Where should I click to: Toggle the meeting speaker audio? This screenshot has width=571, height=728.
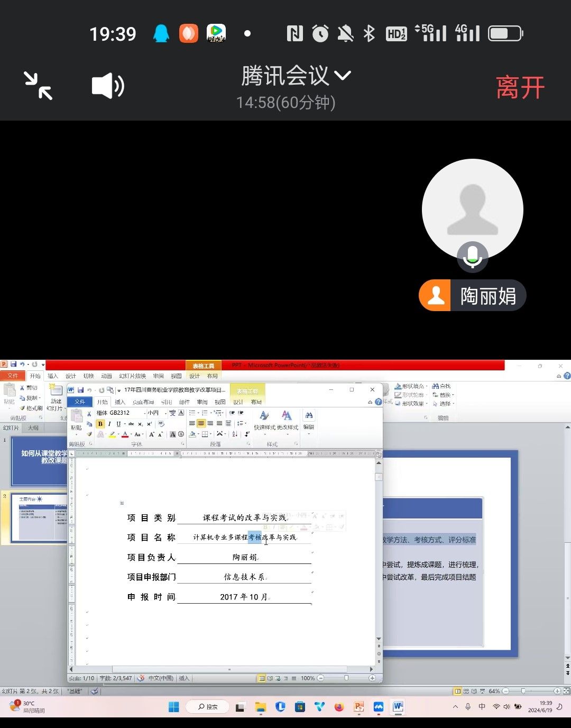pos(108,86)
